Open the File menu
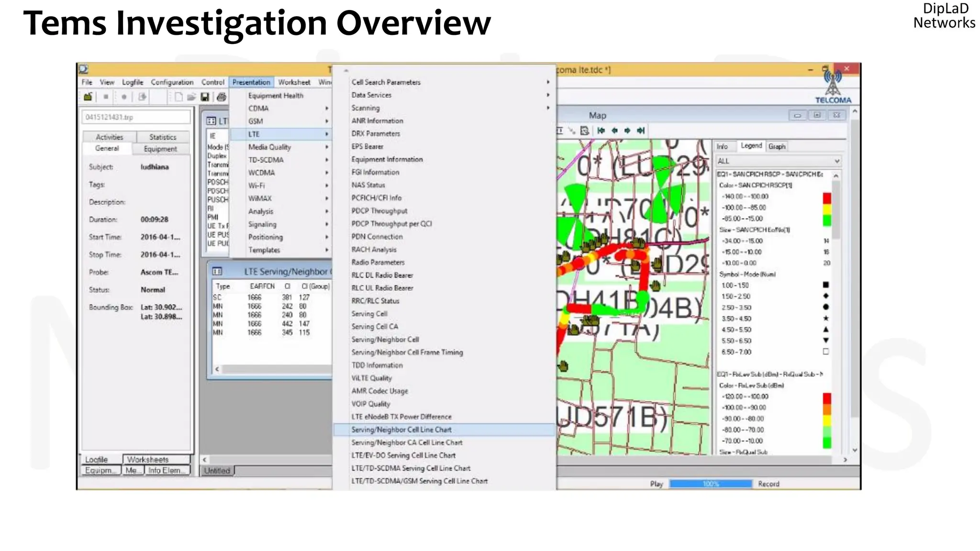980x551 pixels. (87, 82)
